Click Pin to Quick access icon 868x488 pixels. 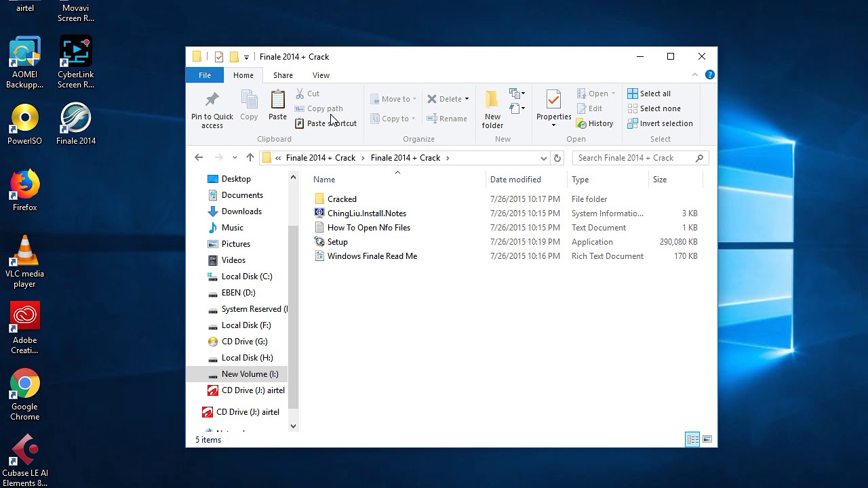point(212,100)
